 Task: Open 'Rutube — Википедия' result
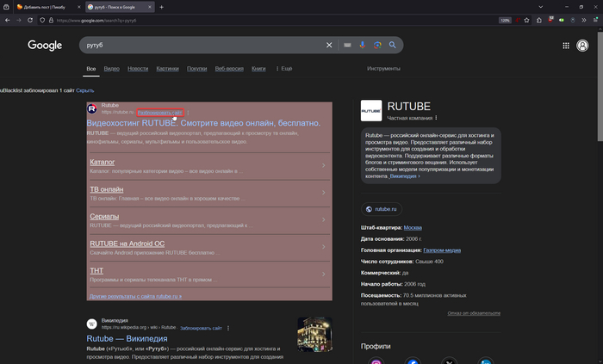(127, 339)
